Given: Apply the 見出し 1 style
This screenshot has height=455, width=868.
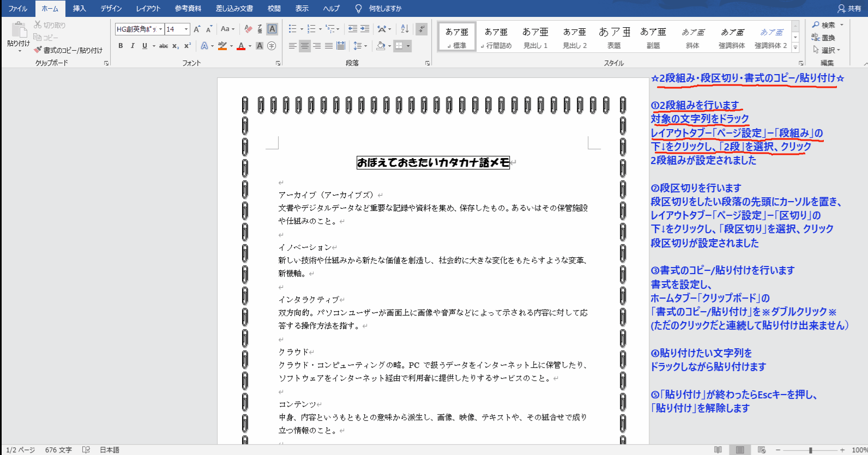Looking at the screenshot, I should click(x=535, y=38).
